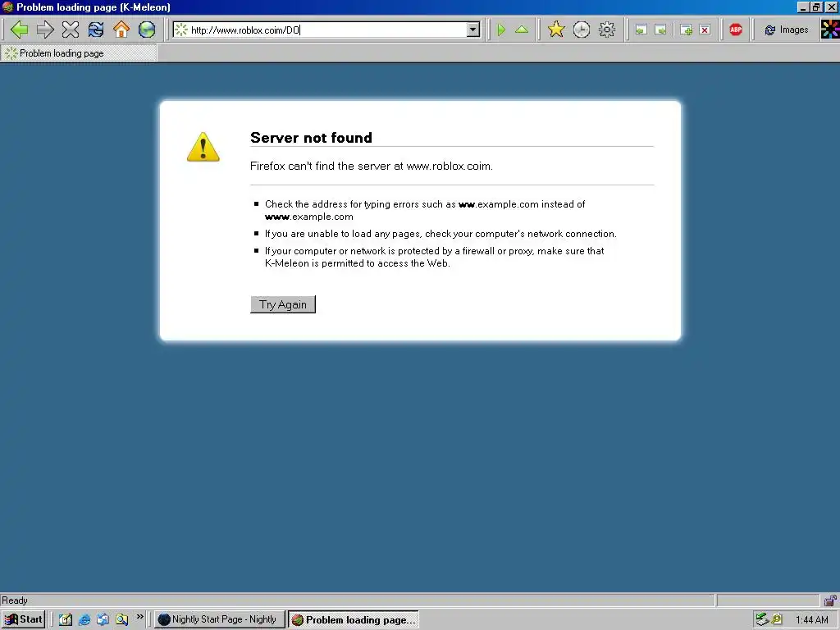Toggle the Images loading button
Viewport: 840px width, 630px height.
pyautogui.click(x=786, y=30)
